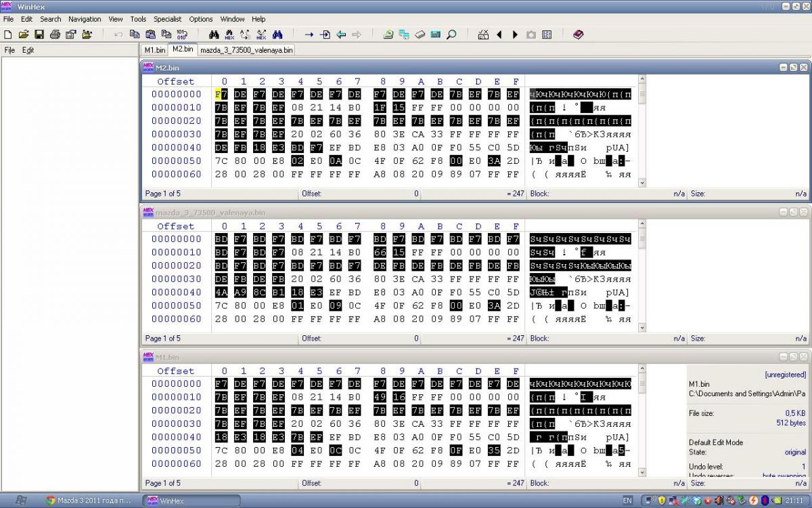The image size is (812, 508).
Task: Click the Offset column header in M1.bin window
Action: click(176, 371)
